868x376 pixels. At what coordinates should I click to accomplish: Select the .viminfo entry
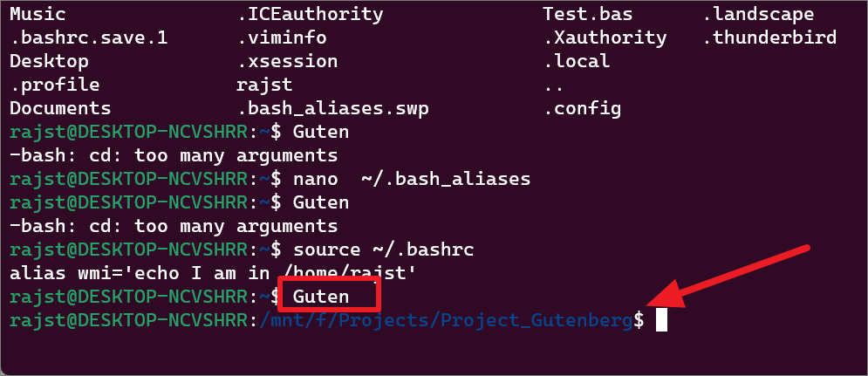[282, 38]
